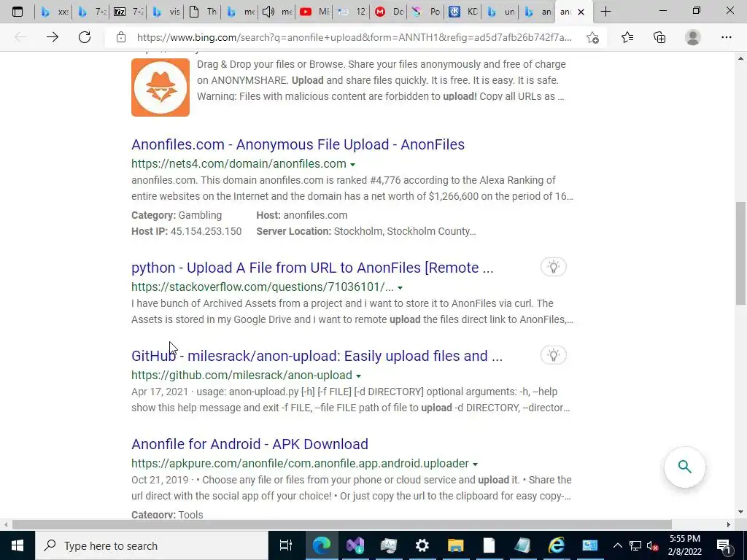Image resolution: width=747 pixels, height=560 pixels.
Task: Click the vertical scrollbar down arrow
Action: (740, 513)
